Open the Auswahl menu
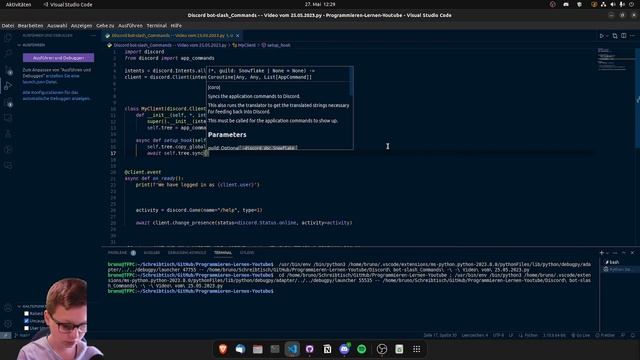640x360 pixels. (x=57, y=26)
